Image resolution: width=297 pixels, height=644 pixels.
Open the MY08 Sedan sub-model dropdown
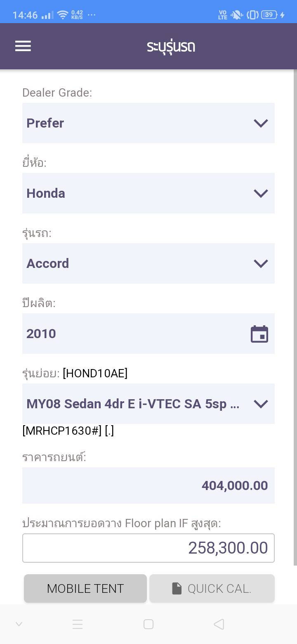click(x=148, y=404)
